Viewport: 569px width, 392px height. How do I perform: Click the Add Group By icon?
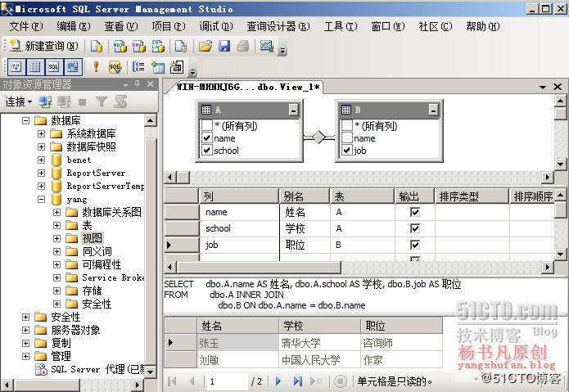click(x=138, y=67)
